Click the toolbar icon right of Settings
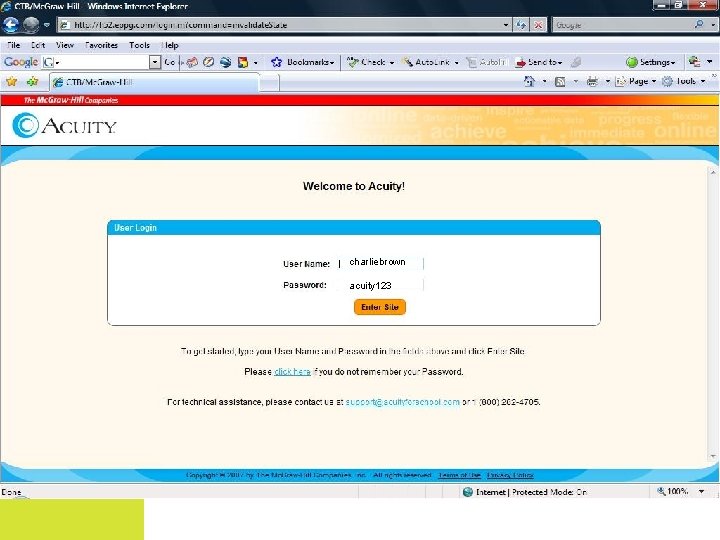The width and height of the screenshot is (720, 540). (694, 62)
